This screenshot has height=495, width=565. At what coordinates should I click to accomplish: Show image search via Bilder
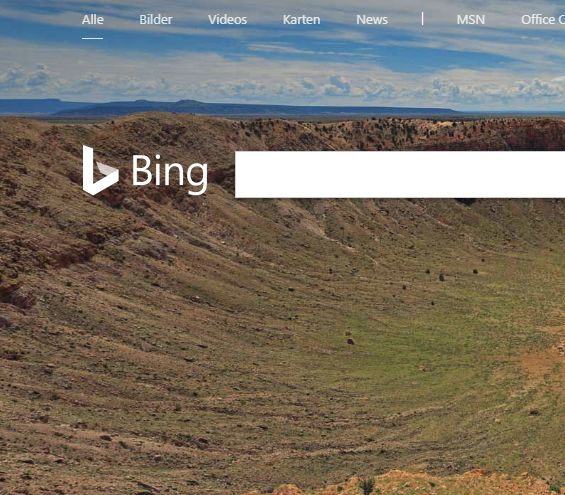click(x=156, y=19)
